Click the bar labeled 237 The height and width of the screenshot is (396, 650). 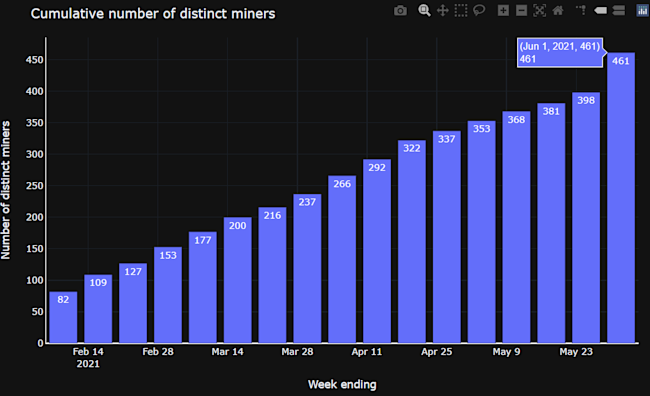click(x=307, y=268)
